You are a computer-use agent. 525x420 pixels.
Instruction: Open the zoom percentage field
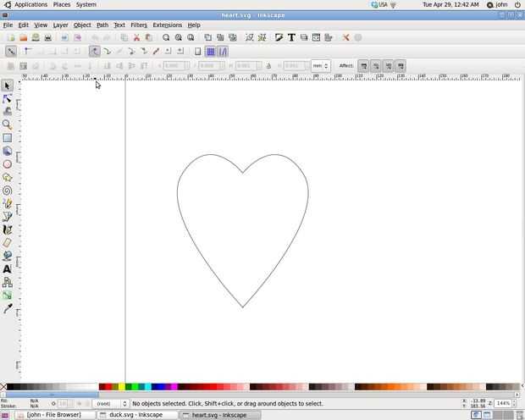[x=504, y=404]
